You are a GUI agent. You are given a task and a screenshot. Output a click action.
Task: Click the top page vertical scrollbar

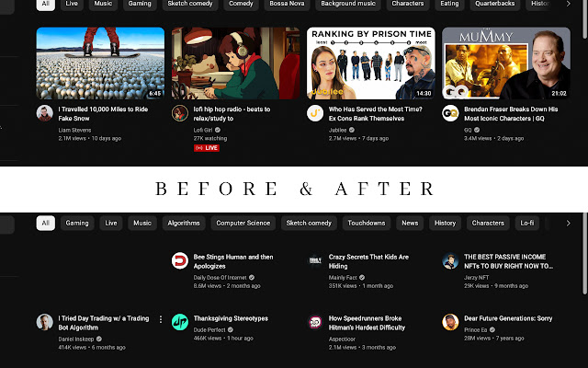[584, 18]
